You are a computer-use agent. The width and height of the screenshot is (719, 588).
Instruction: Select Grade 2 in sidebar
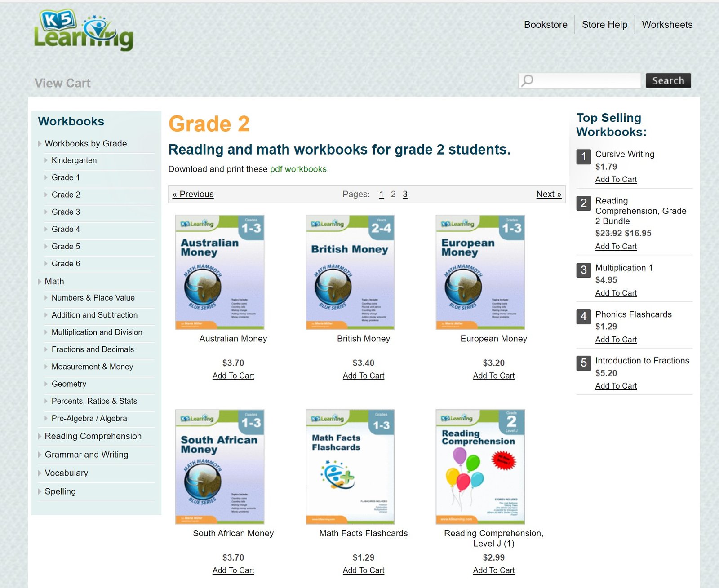pos(66,195)
